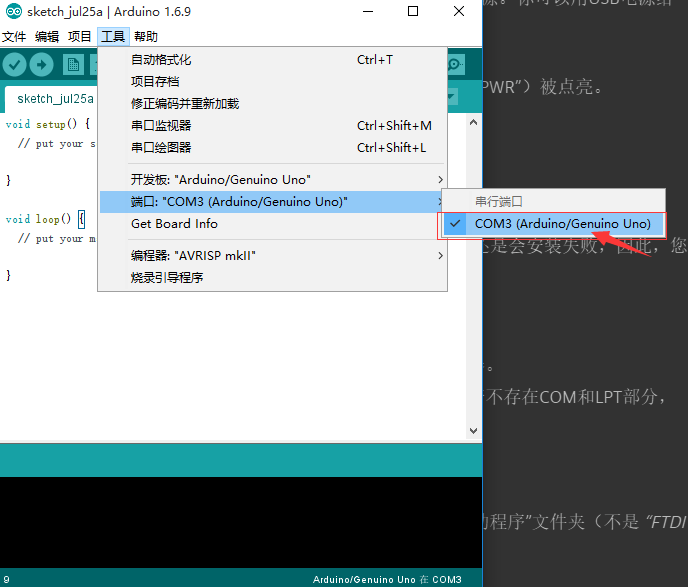
Task: Close the Arduino window
Action: (x=459, y=11)
